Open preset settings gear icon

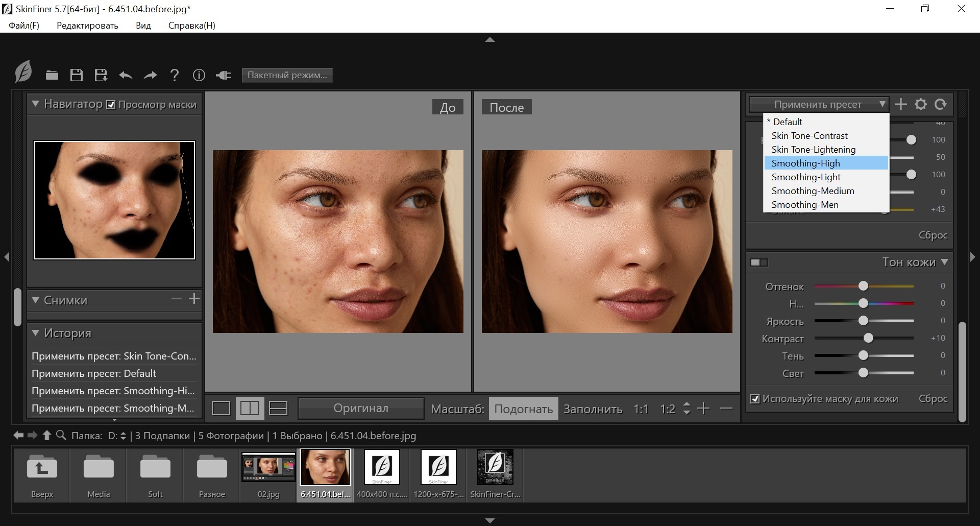tap(921, 104)
